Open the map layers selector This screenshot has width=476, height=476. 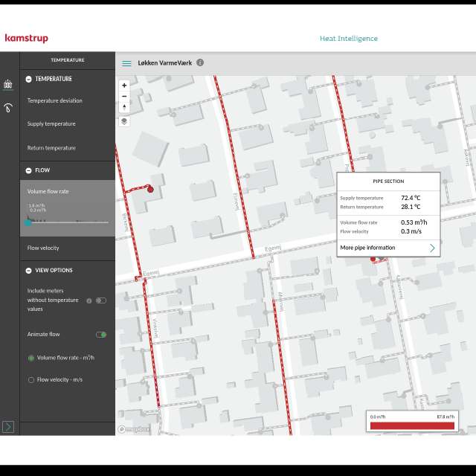click(124, 121)
